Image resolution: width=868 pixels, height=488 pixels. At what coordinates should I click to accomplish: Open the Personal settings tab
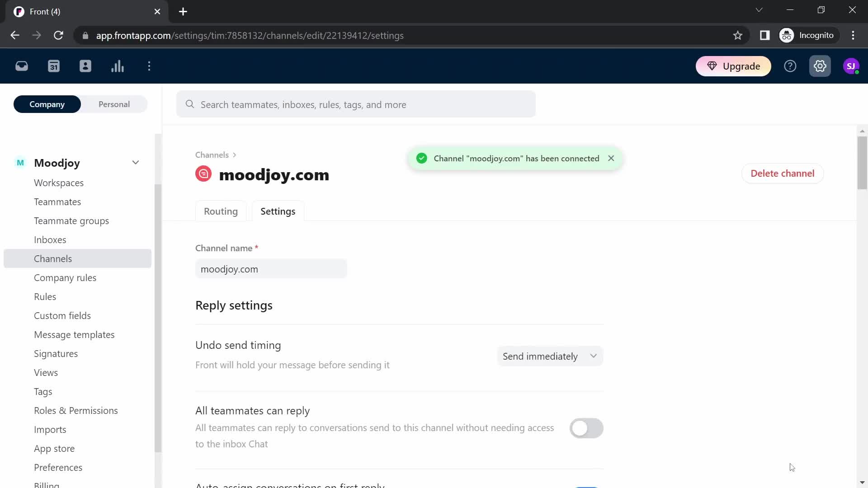114,104
